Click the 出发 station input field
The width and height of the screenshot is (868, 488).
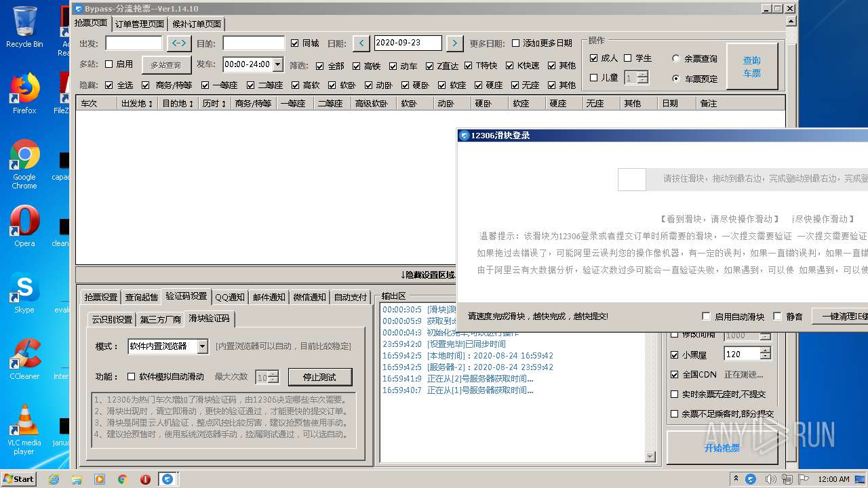(x=134, y=43)
